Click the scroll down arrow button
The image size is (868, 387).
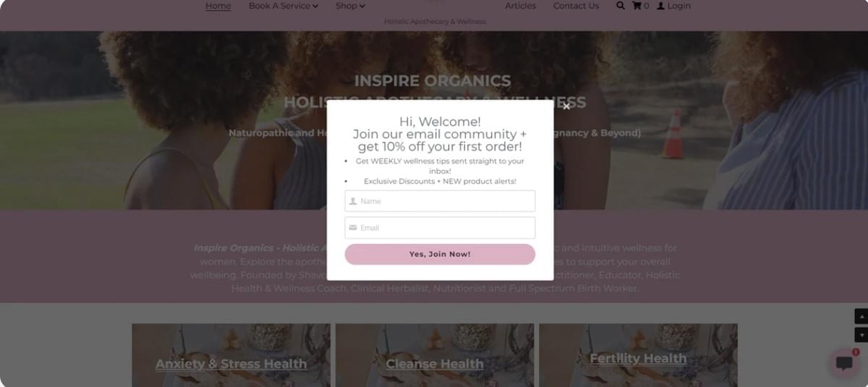coord(861,335)
